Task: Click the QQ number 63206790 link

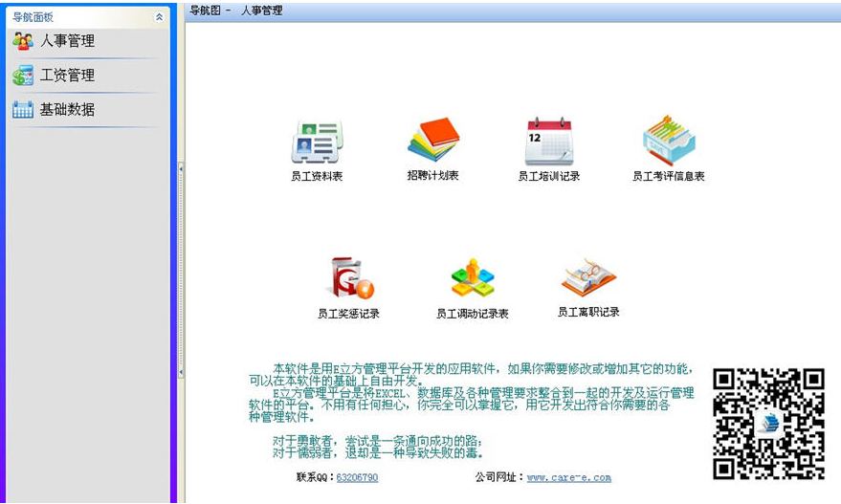Action: point(357,477)
